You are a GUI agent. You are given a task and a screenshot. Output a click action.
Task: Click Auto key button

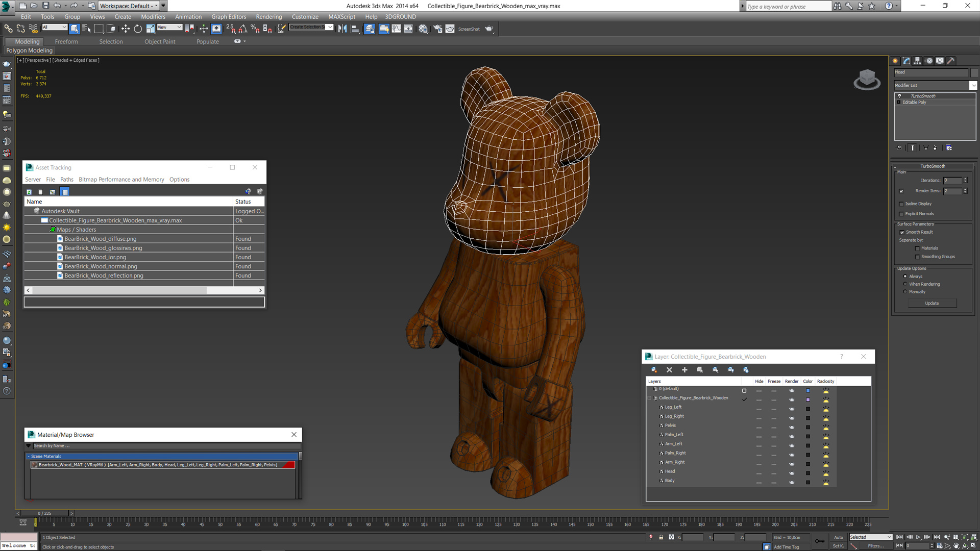(x=839, y=537)
